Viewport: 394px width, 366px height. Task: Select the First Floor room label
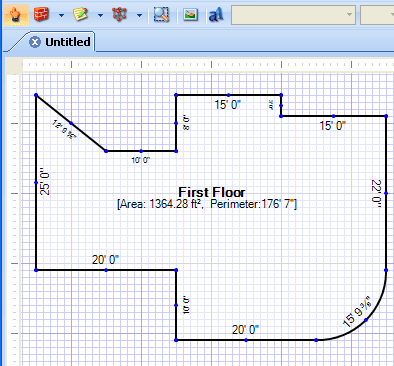pyautogui.click(x=212, y=192)
